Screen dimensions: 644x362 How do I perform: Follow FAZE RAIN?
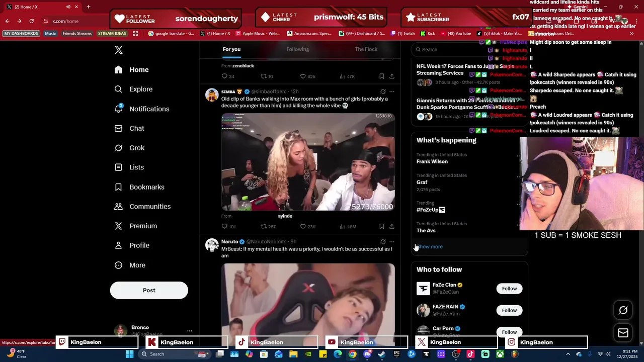(509, 310)
